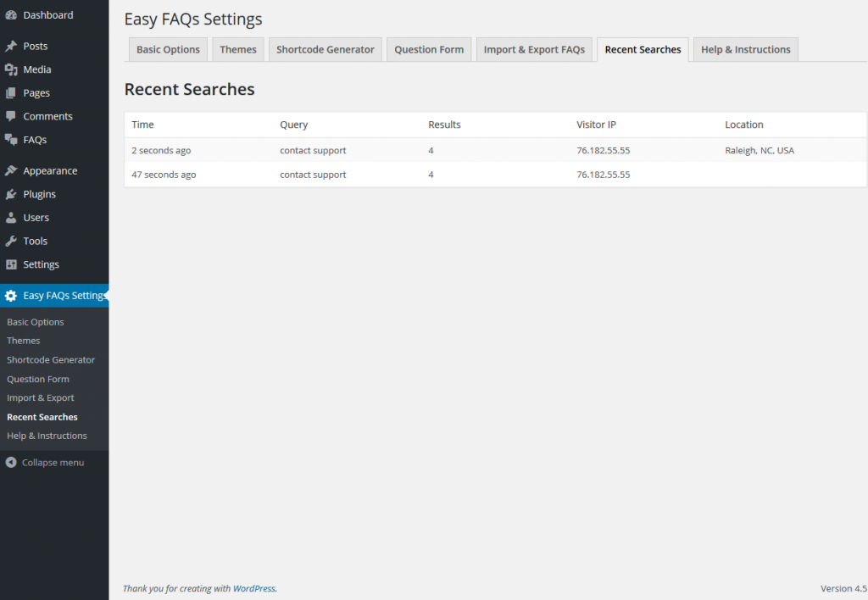This screenshot has width=868, height=600.
Task: Click the Appearance paintbrush icon
Action: pos(11,171)
